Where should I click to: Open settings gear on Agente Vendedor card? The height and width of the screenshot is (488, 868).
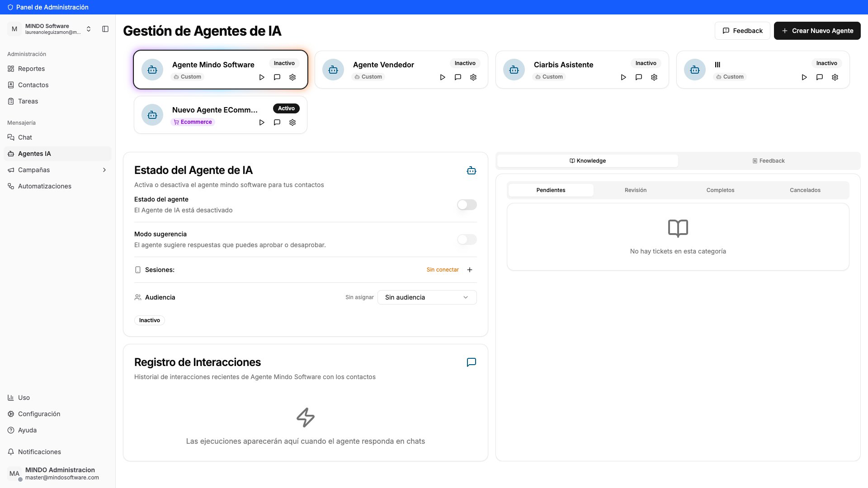(x=473, y=77)
